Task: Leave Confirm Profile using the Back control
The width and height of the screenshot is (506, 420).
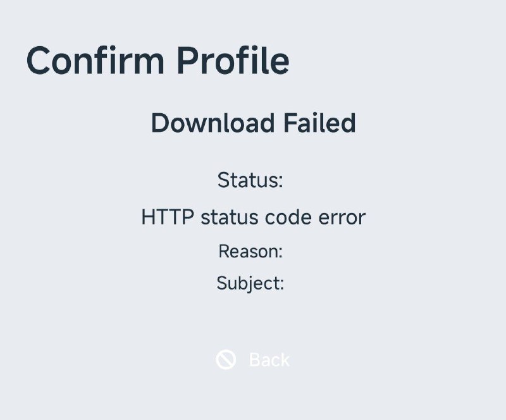Action: [269, 360]
